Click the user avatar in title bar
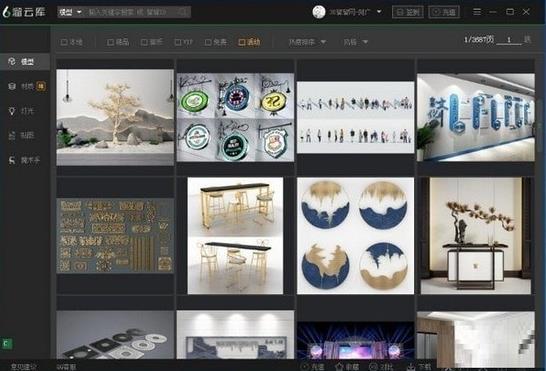Image resolution: width=546 pixels, height=371 pixels. tap(319, 12)
